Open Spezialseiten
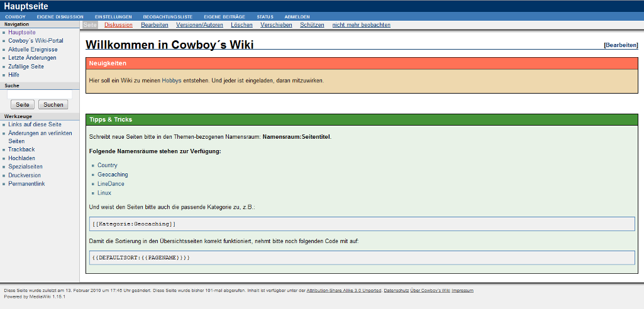 coord(25,166)
